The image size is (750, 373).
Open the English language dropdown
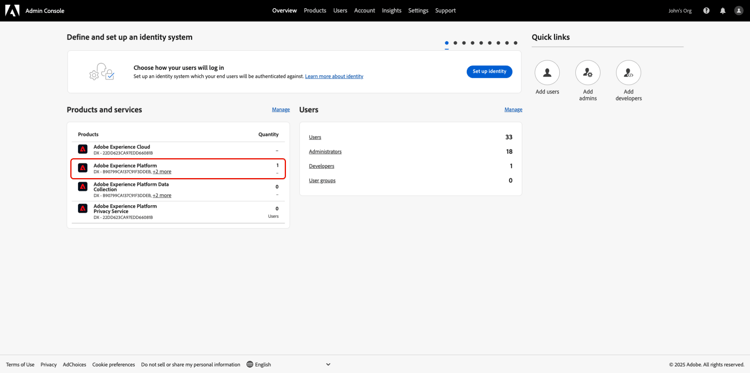(x=288, y=364)
